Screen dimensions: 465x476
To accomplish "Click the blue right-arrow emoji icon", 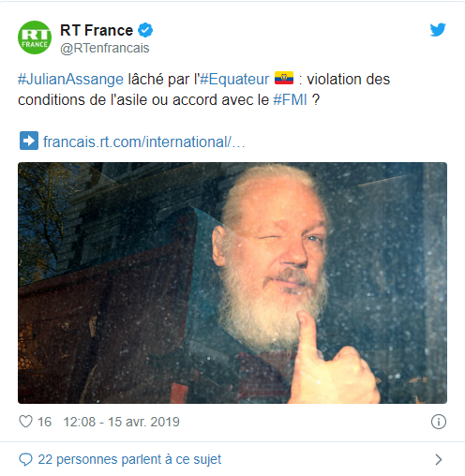I will click(29, 141).
